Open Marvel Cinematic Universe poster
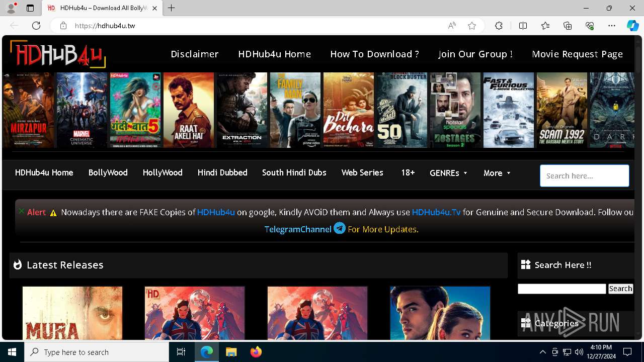The width and height of the screenshot is (644, 362). [82, 110]
